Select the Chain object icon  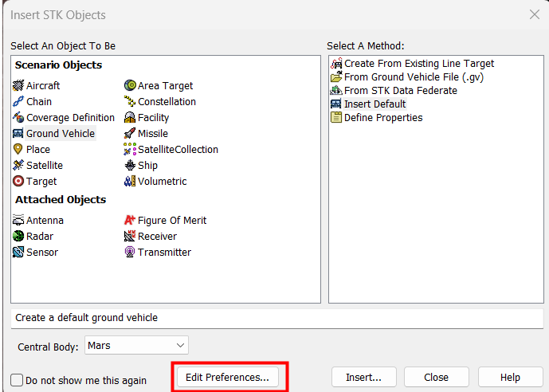18,101
